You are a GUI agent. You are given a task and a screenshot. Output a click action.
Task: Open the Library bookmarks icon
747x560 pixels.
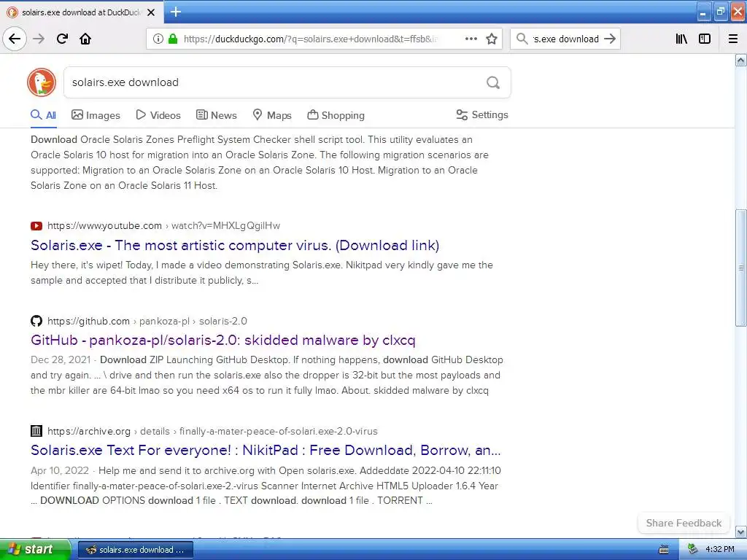click(681, 39)
